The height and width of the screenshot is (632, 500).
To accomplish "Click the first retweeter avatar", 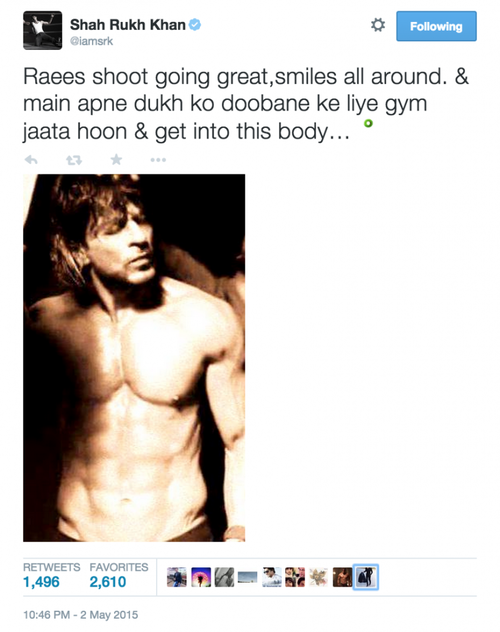I will point(177,577).
